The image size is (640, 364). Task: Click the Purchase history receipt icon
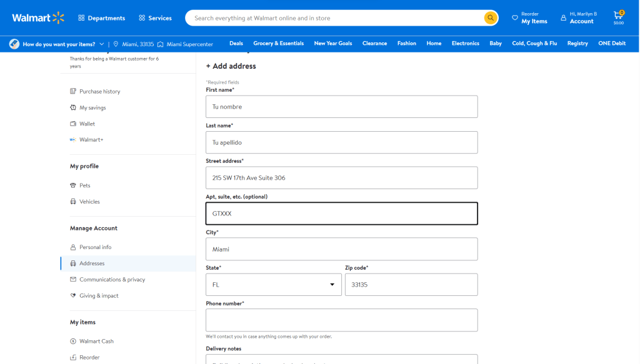73,91
